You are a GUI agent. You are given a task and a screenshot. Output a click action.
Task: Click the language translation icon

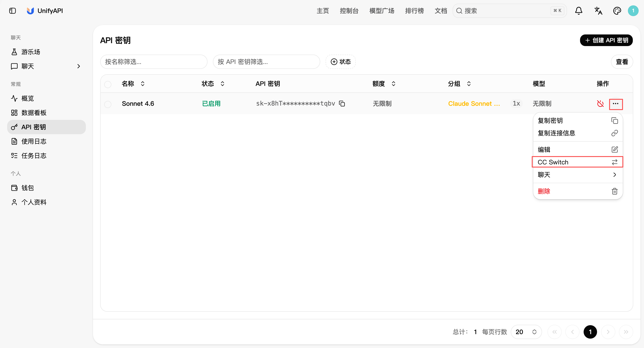598,11
